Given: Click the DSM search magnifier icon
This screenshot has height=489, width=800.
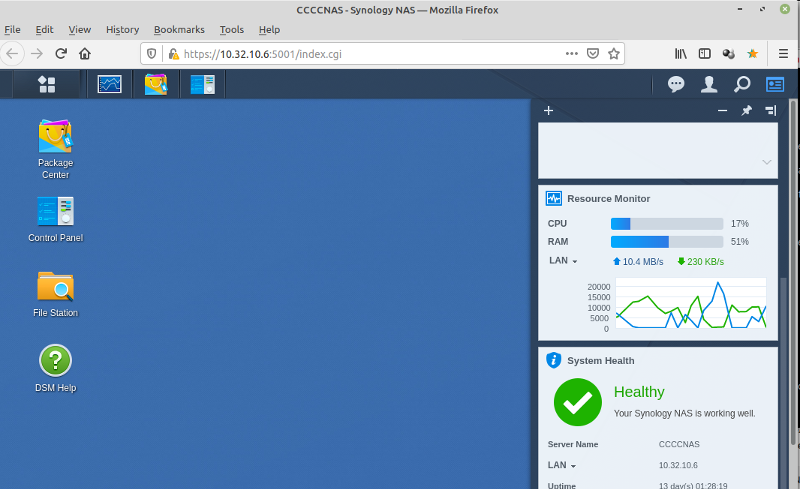Looking at the screenshot, I should tap(741, 84).
